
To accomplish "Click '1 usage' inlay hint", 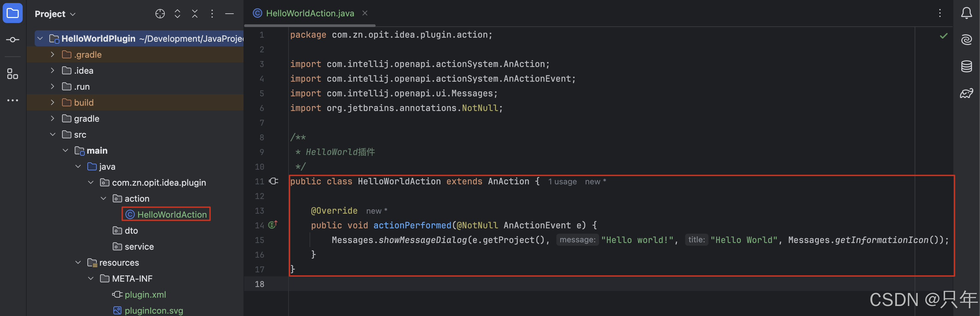I will tap(562, 182).
